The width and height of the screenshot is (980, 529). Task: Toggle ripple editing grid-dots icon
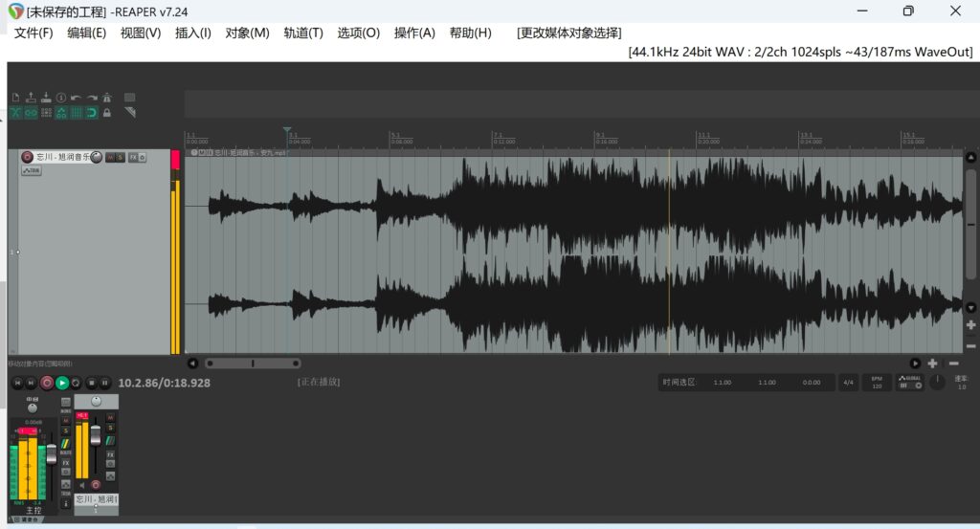click(x=46, y=113)
